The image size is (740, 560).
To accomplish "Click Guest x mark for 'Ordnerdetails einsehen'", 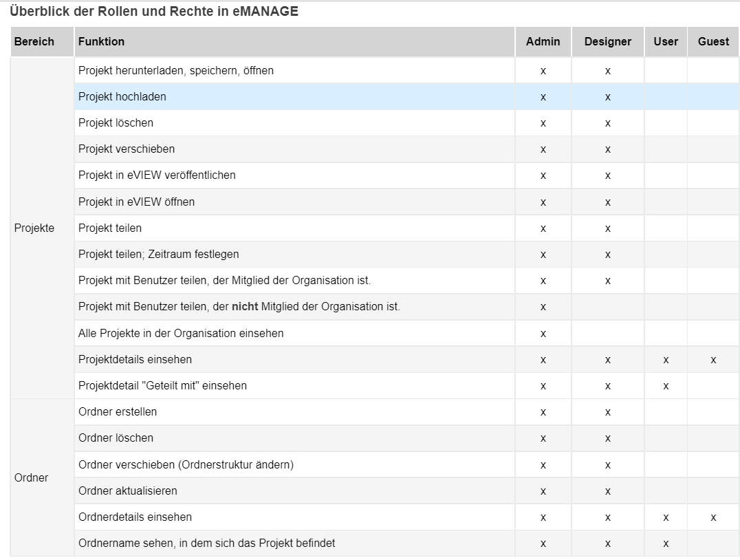I will point(714,517).
